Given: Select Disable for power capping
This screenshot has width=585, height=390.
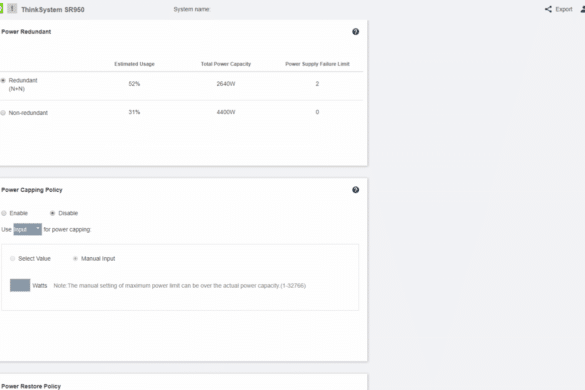Looking at the screenshot, I should (x=53, y=213).
